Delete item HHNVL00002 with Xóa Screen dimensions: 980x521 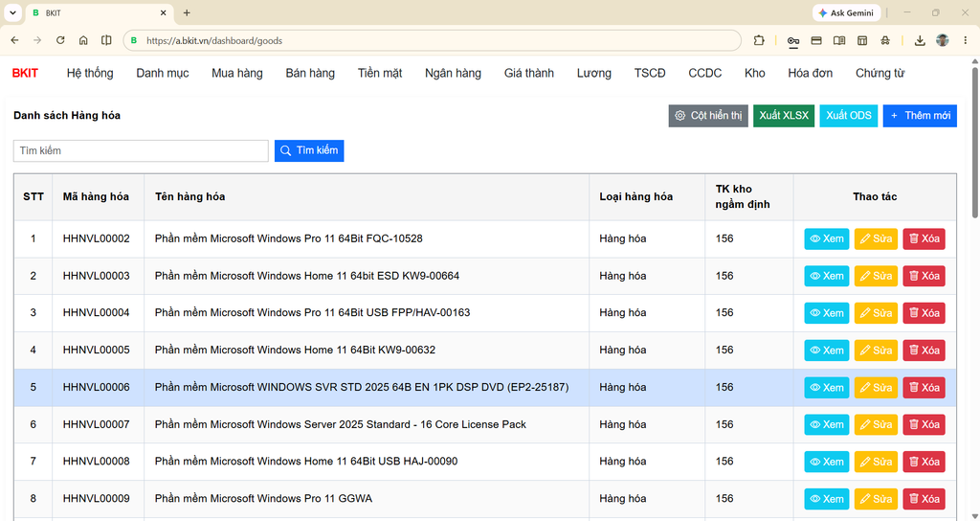[924, 238]
